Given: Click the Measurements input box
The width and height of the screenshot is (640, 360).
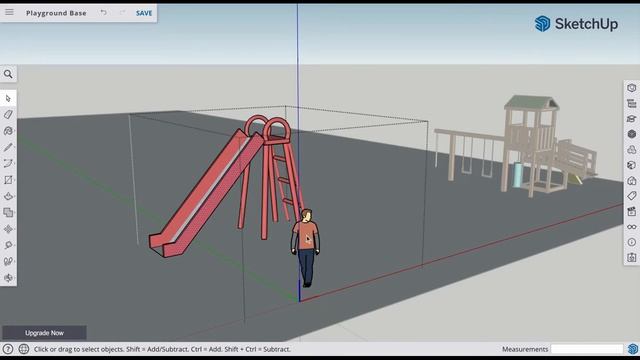Looking at the screenshot, I should pyautogui.click(x=587, y=349).
